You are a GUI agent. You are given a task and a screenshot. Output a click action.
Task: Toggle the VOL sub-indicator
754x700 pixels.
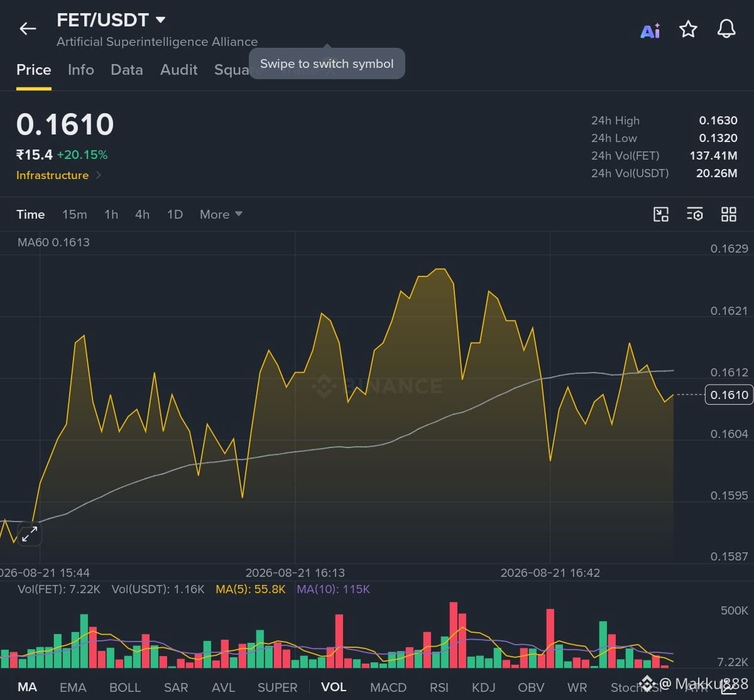point(334,687)
